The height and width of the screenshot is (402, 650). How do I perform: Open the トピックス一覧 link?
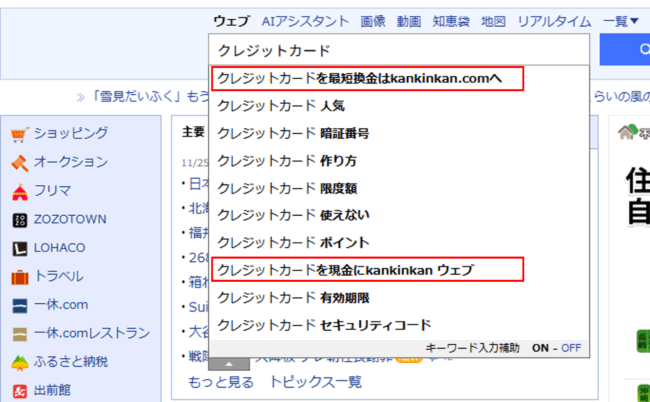[315, 382]
